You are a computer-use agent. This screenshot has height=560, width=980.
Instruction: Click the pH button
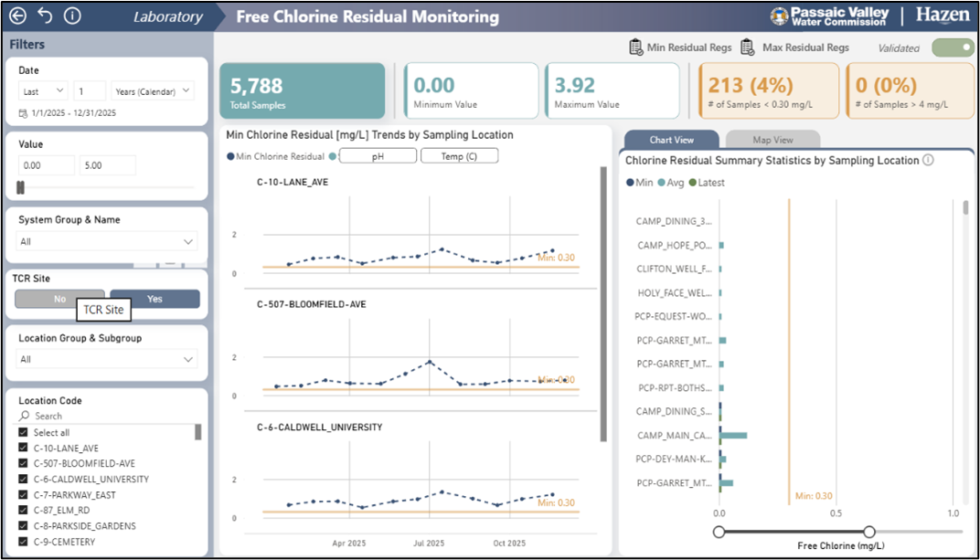coord(378,156)
